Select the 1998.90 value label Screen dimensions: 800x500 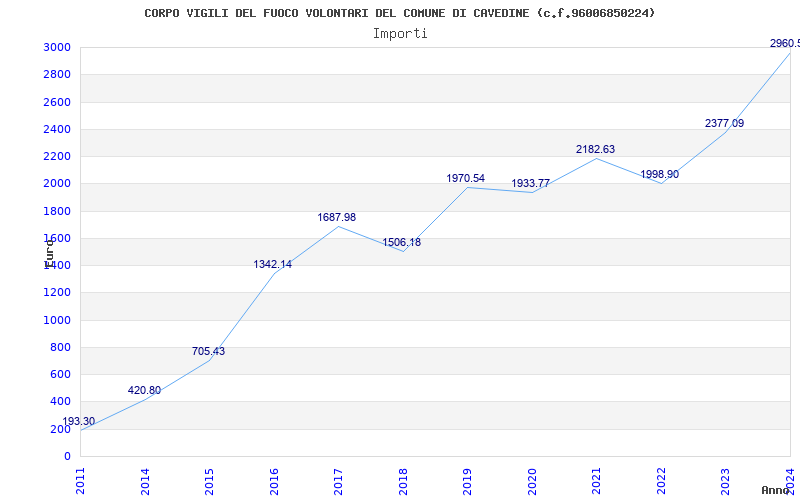(x=660, y=174)
